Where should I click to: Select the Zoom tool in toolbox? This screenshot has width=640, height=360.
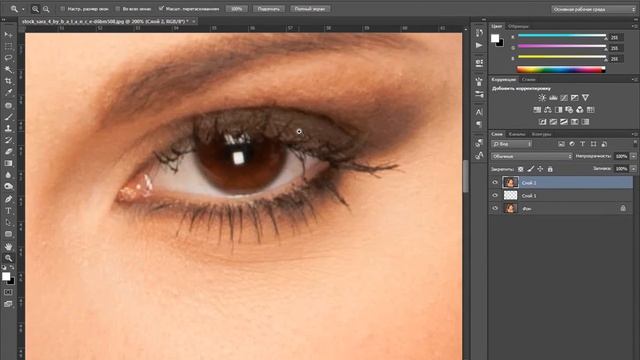(x=8, y=258)
